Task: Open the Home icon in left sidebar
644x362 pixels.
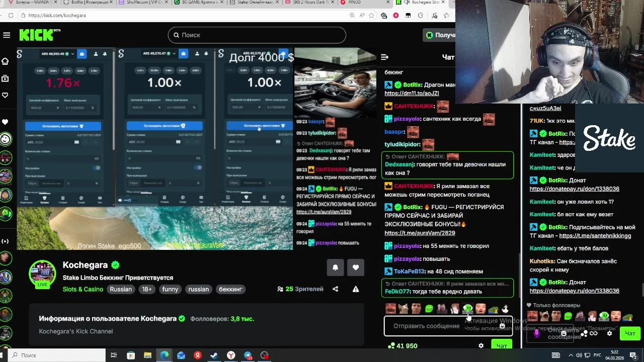Action: [5, 61]
